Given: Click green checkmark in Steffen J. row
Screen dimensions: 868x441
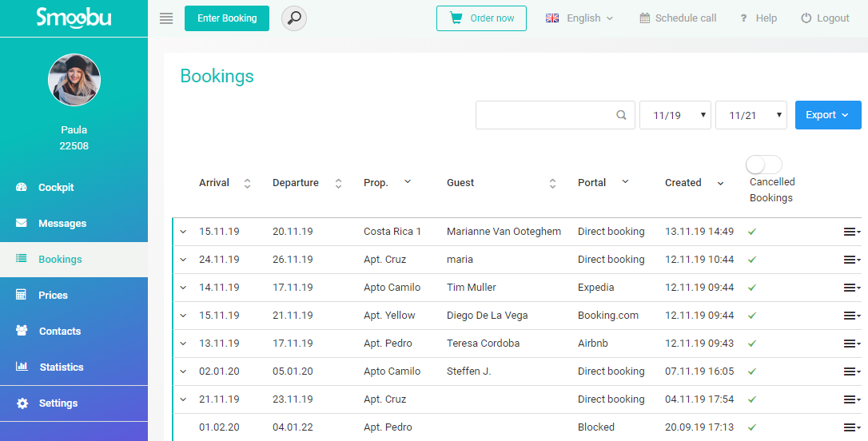Looking at the screenshot, I should coord(752,371).
